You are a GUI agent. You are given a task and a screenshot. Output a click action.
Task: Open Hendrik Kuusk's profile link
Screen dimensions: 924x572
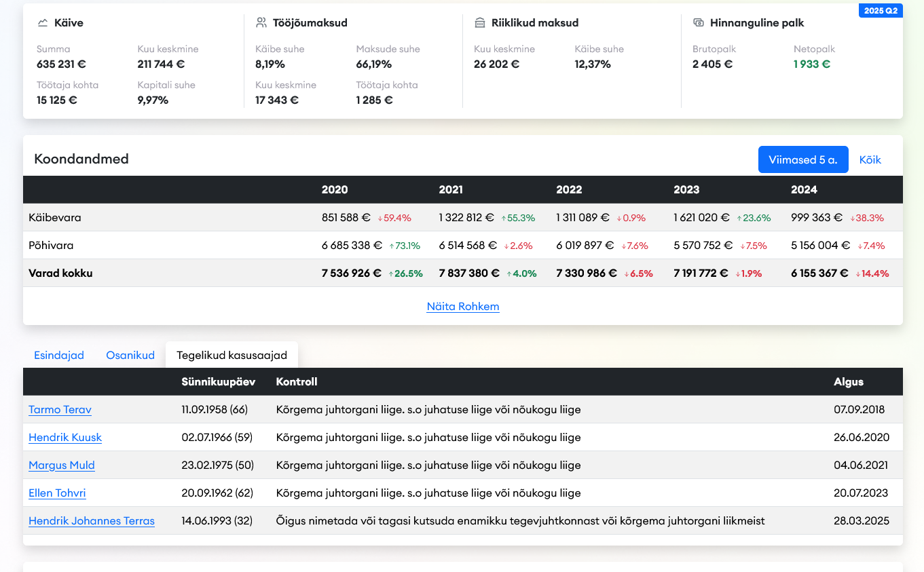(65, 438)
